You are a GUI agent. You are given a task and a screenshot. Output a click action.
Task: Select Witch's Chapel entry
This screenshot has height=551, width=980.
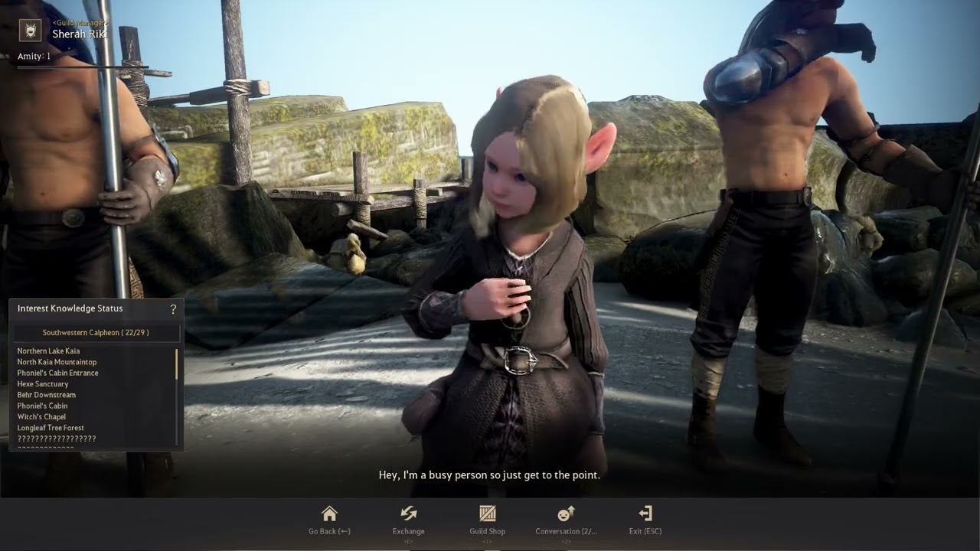click(x=42, y=417)
